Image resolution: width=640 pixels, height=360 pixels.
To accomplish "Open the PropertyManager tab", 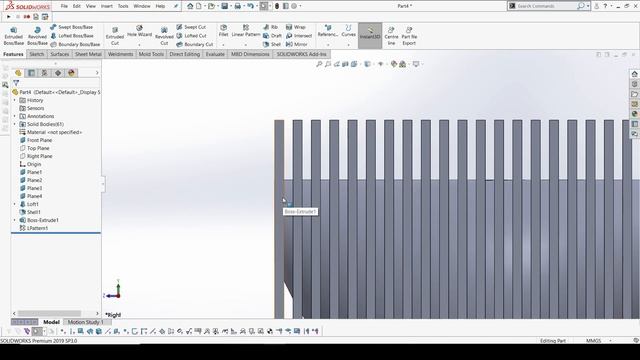I will [x=31, y=73].
